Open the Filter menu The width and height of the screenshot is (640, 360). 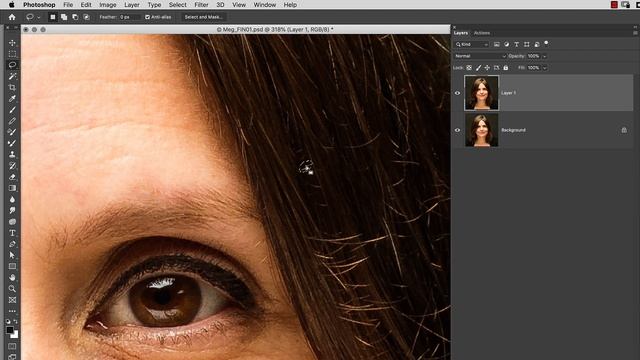coord(201,5)
